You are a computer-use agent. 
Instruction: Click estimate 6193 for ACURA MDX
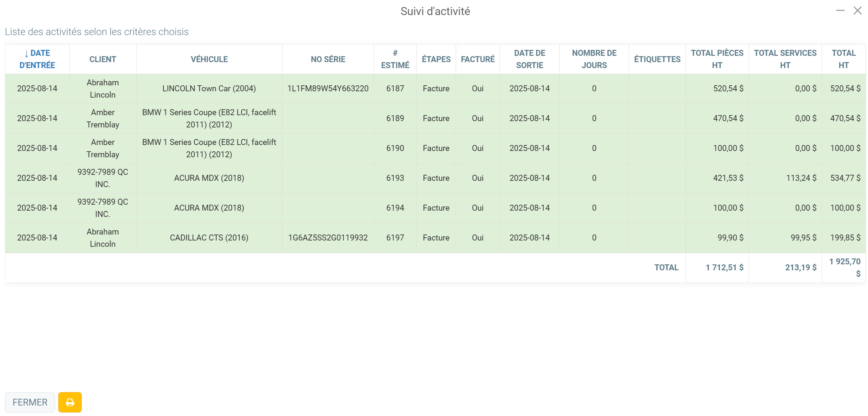pyautogui.click(x=395, y=178)
